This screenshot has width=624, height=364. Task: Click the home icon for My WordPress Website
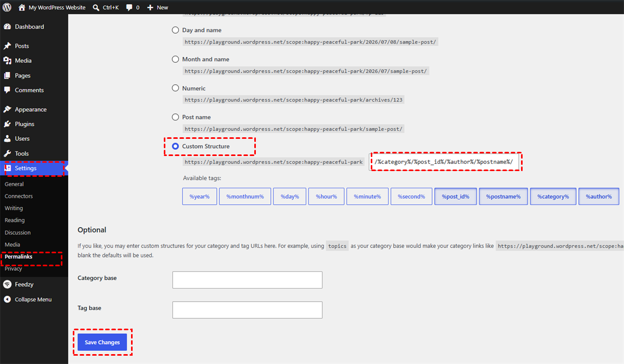pyautogui.click(x=21, y=7)
